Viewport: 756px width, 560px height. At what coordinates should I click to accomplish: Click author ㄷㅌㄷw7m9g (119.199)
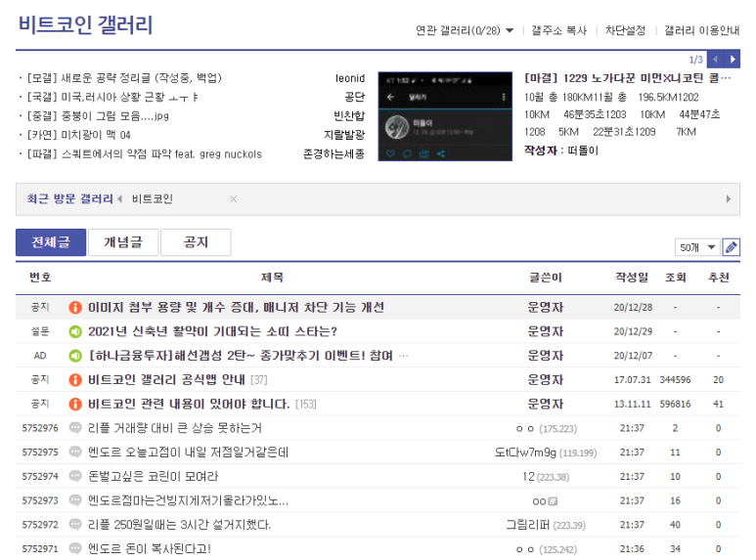546,452
